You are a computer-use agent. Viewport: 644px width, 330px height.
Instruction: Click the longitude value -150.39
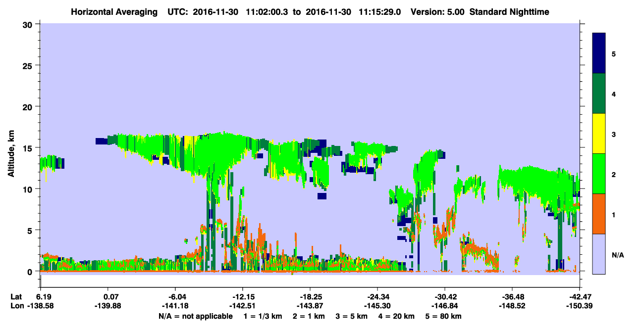(579, 306)
